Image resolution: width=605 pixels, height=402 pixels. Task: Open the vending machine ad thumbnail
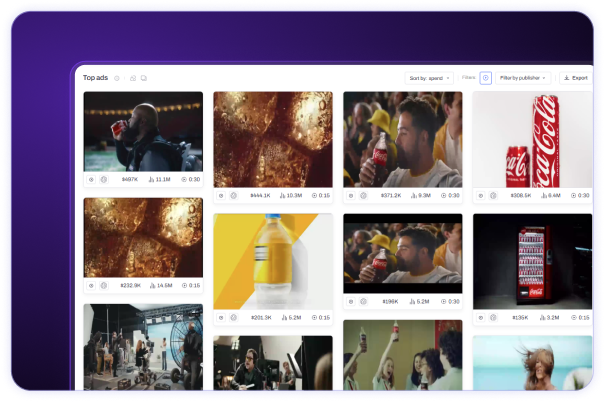[x=532, y=262]
